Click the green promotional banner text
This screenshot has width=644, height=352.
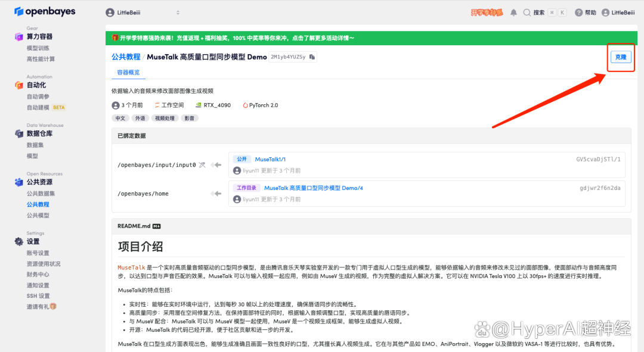point(237,38)
